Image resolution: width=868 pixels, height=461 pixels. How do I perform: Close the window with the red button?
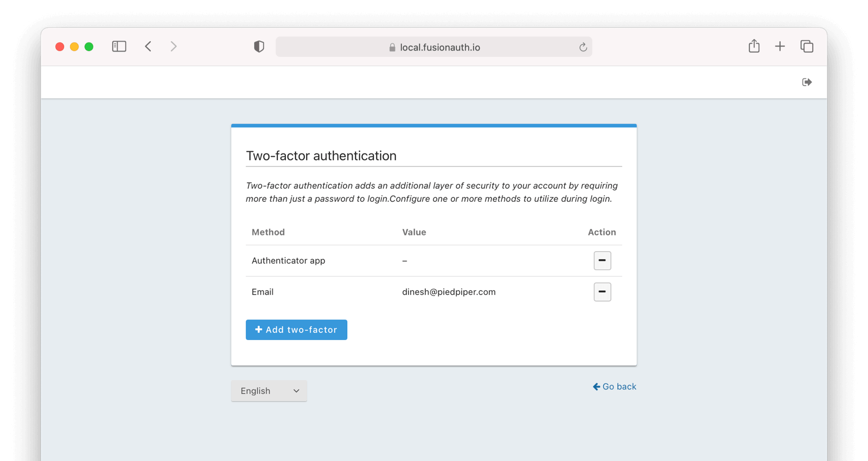click(x=60, y=47)
